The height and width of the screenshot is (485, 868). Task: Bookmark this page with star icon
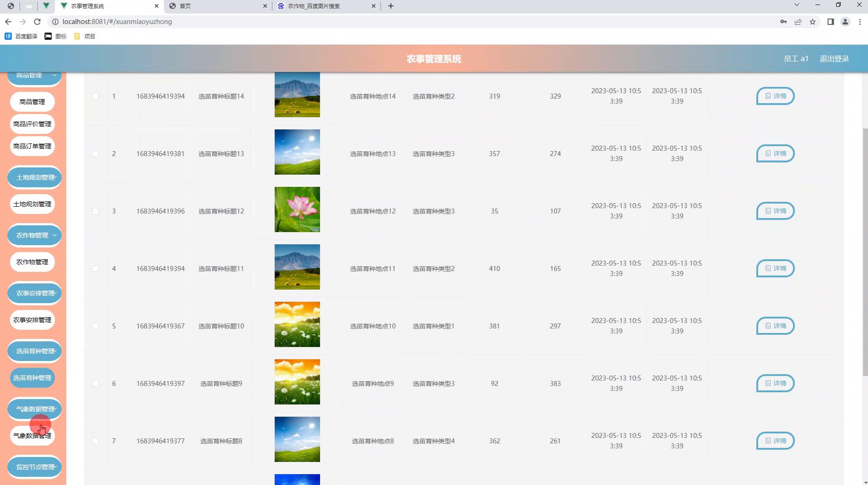tap(812, 22)
